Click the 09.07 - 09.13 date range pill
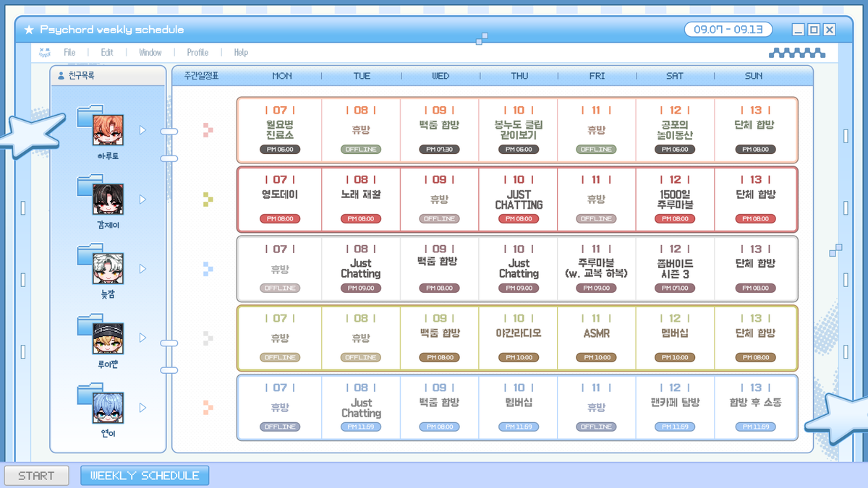Screen dimensions: 868x488 728,30
